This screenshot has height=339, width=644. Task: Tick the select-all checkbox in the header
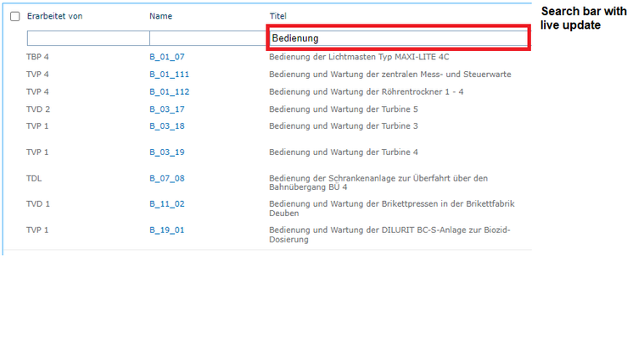(14, 16)
